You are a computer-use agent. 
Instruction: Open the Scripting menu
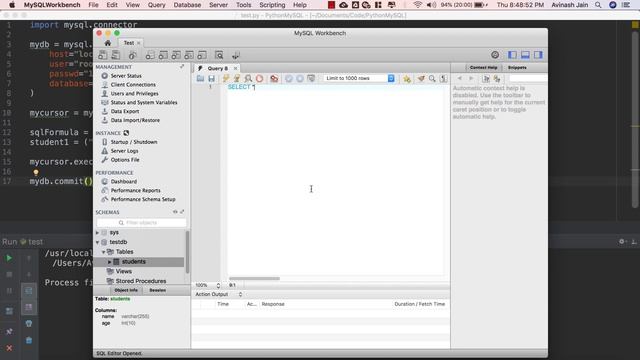[x=272, y=5]
